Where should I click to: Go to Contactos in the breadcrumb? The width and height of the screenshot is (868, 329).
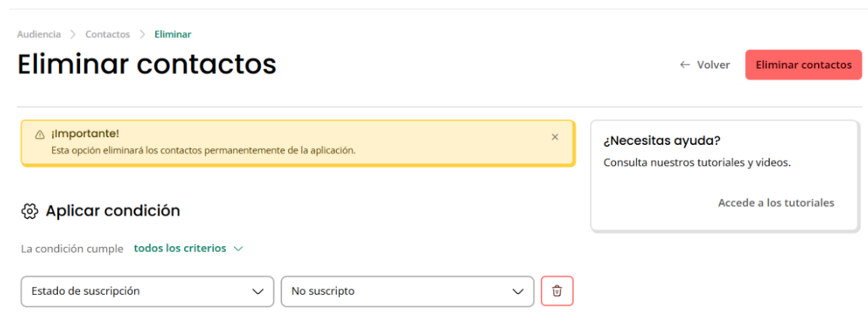[108, 34]
